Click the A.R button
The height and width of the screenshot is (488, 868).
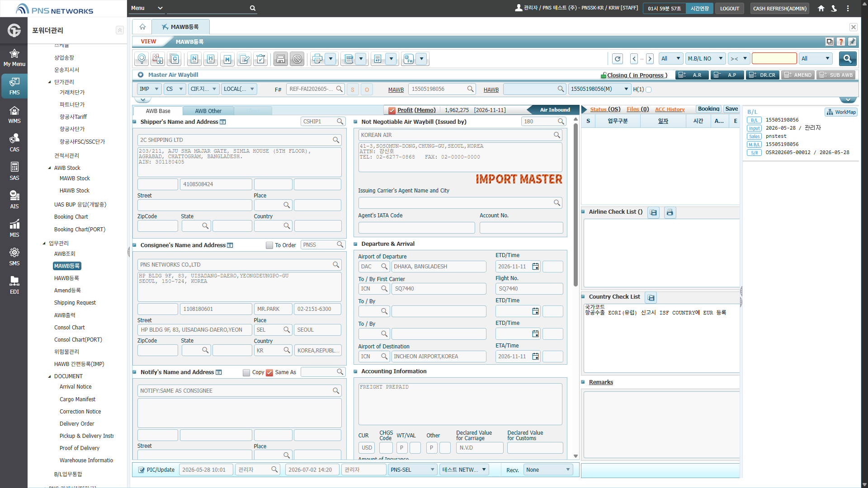[x=692, y=75]
